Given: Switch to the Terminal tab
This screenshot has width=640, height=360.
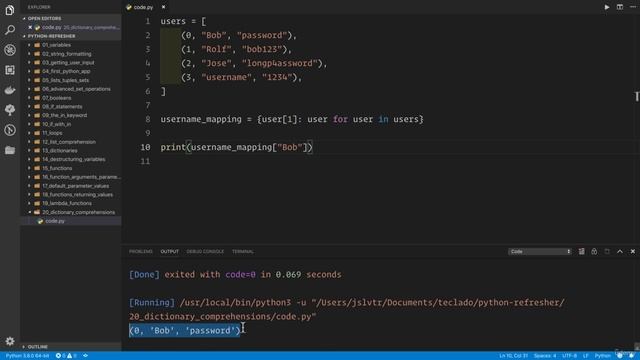Looking at the screenshot, I should (x=243, y=251).
